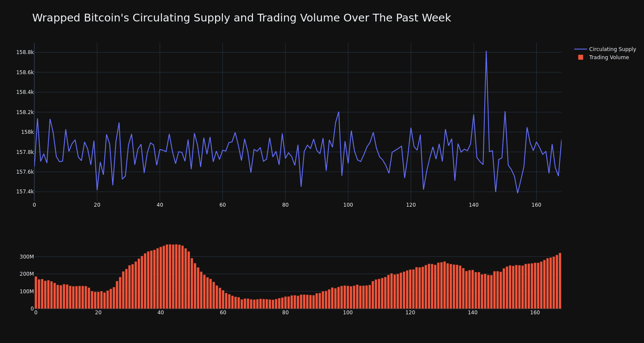Click the 157.6k y-axis label
Image resolution: width=644 pixels, height=343 pixels.
tap(24, 172)
